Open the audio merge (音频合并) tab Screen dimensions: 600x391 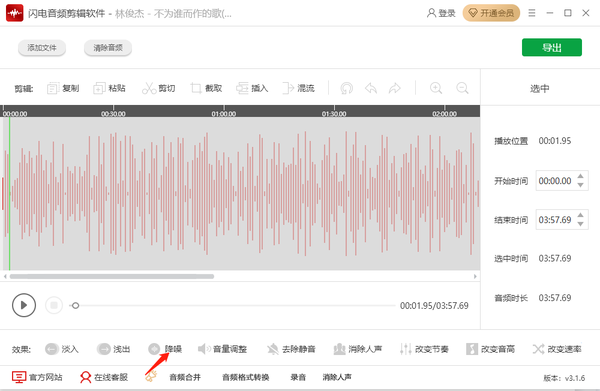185,377
